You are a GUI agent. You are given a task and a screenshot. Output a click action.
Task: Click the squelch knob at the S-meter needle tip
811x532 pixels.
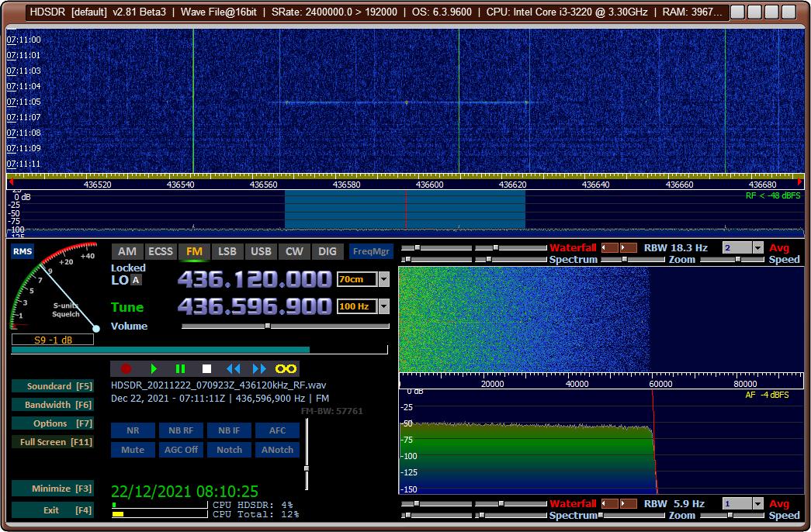pyautogui.click(x=96, y=328)
